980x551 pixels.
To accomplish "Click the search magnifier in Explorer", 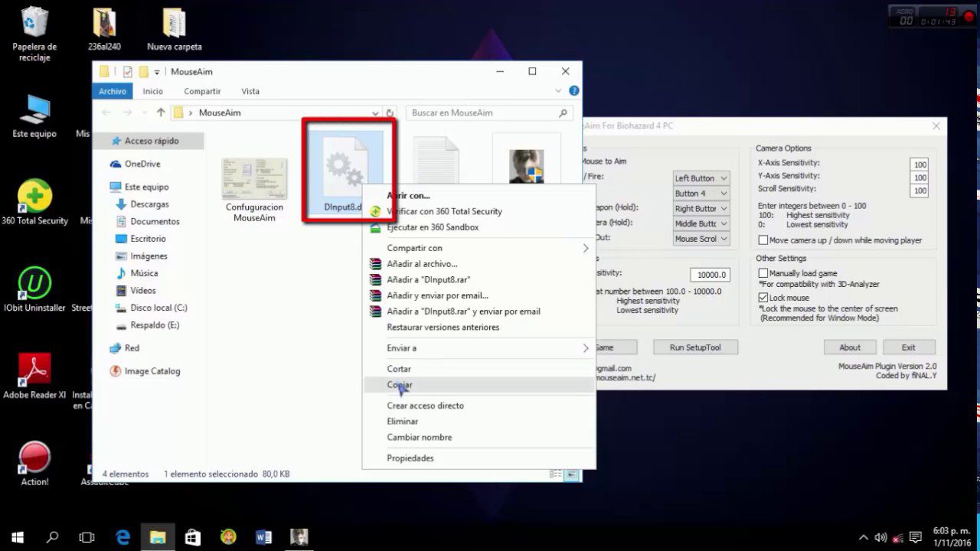I will (563, 112).
